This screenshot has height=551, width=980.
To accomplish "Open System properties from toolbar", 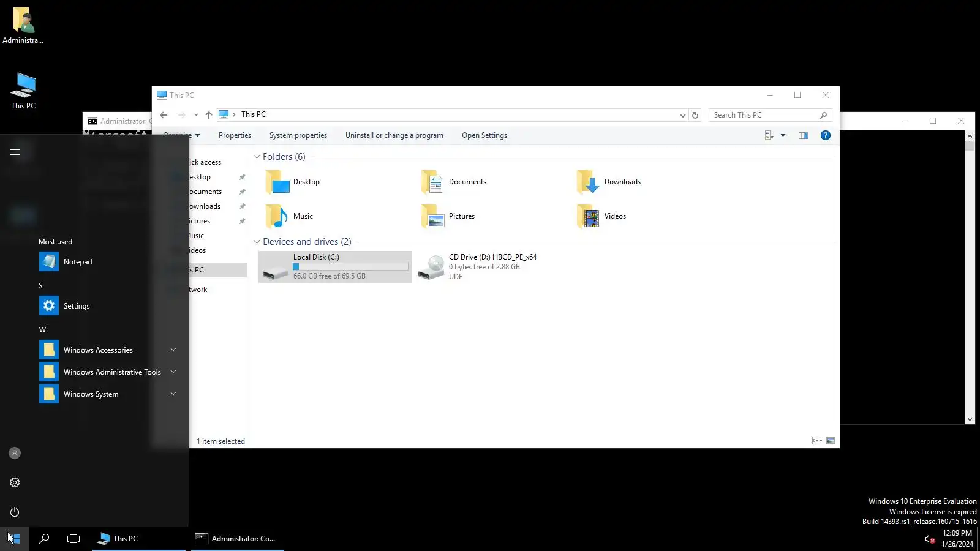I will [x=298, y=135].
